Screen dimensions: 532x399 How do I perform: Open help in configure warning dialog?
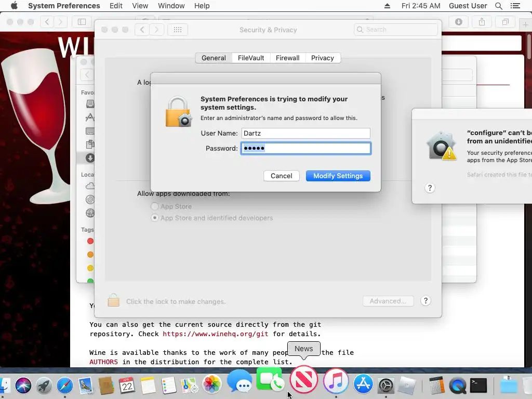click(x=430, y=188)
